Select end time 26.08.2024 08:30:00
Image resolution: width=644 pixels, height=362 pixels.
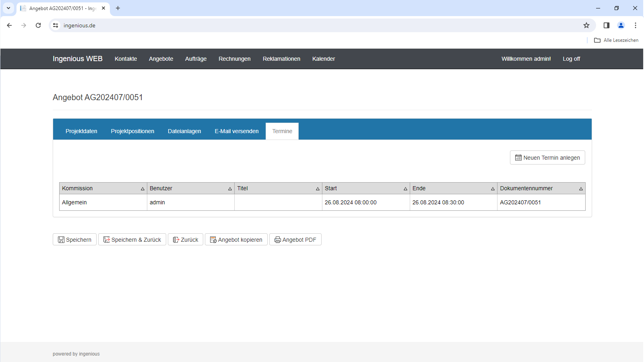point(454,202)
